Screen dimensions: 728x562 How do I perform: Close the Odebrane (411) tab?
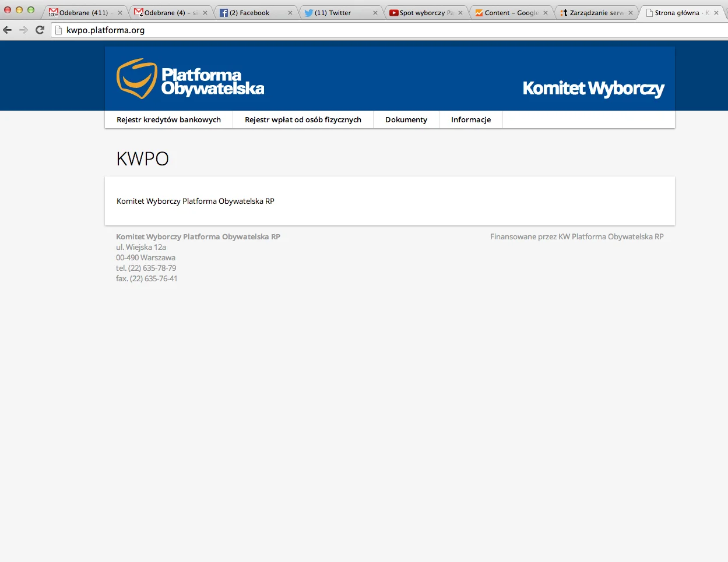pos(120,12)
